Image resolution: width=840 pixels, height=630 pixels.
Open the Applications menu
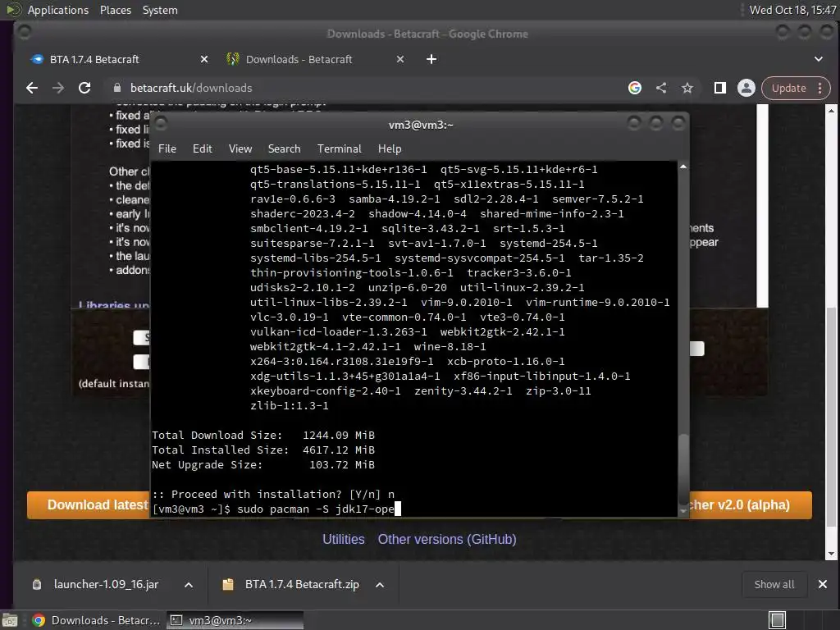(x=58, y=10)
